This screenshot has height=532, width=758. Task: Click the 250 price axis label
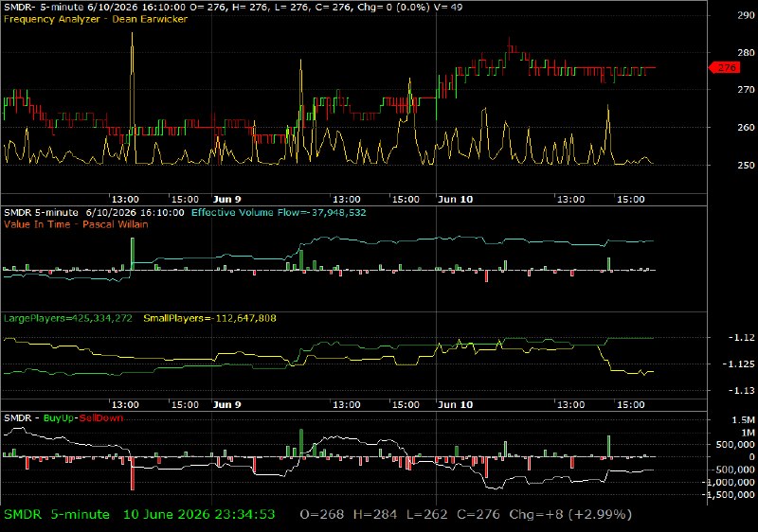click(x=746, y=165)
